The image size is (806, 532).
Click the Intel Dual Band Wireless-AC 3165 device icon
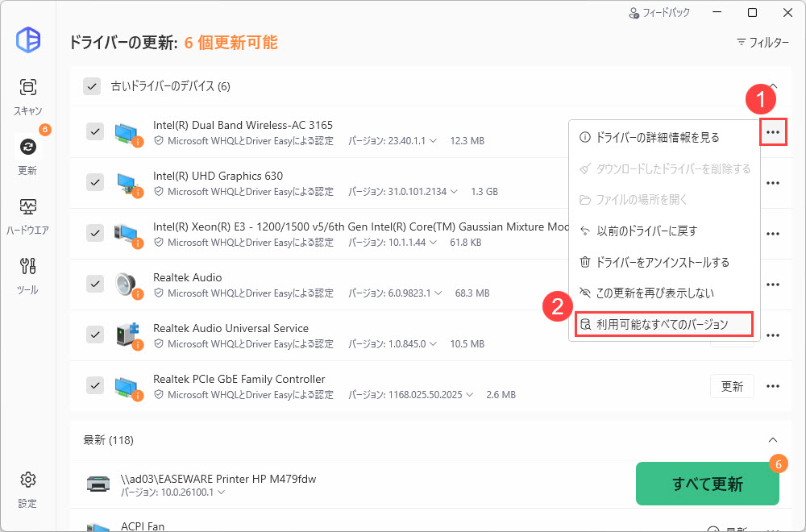pos(127,134)
